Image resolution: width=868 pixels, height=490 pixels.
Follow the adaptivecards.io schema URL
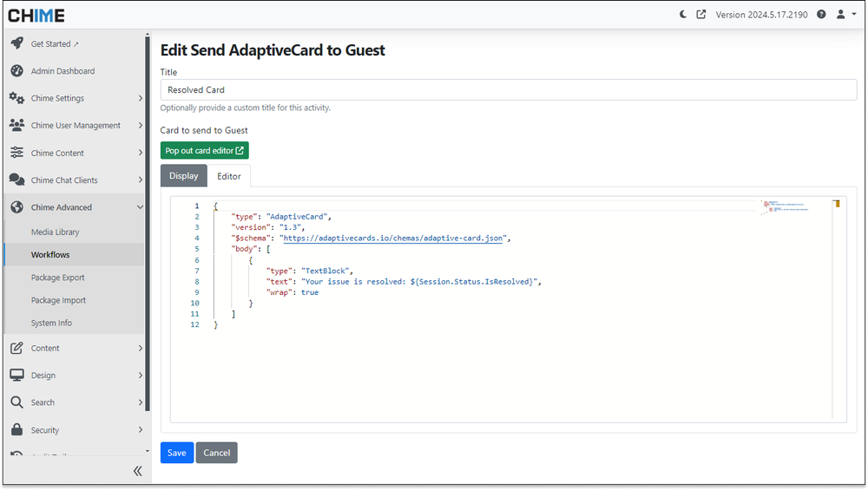[x=393, y=238]
